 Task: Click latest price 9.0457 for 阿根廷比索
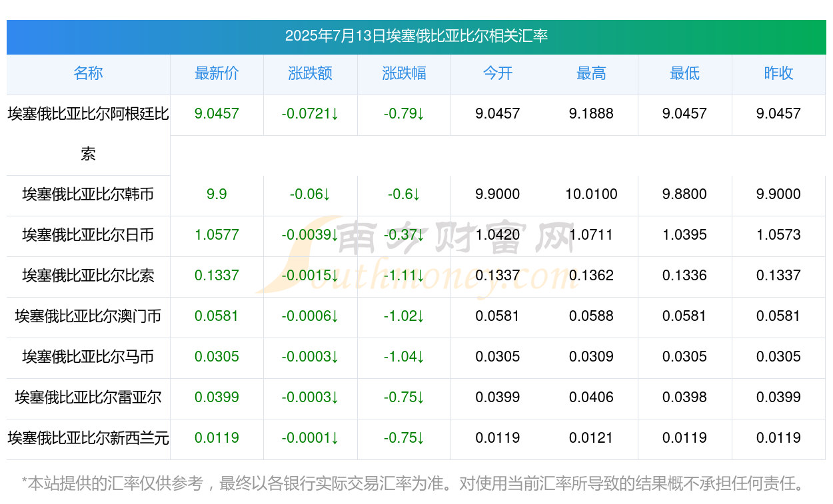pos(217,114)
